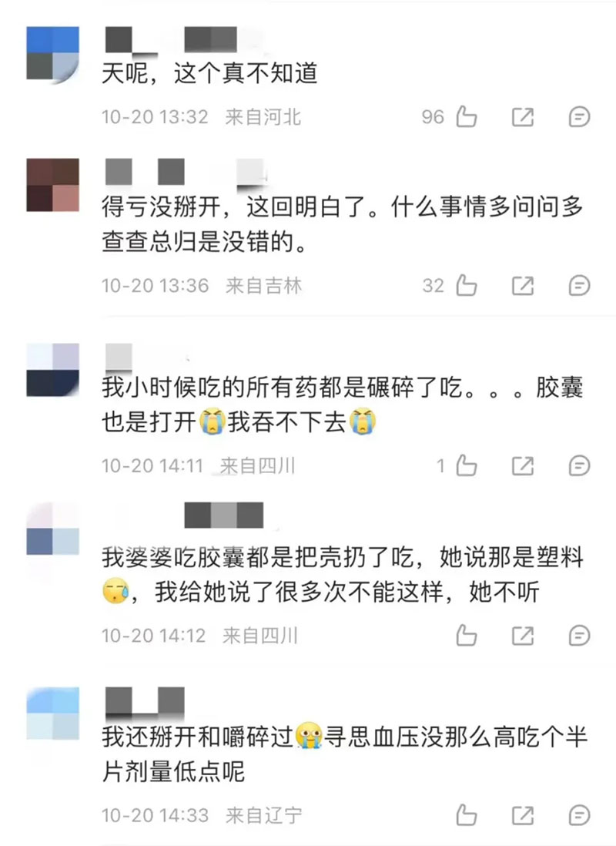Share the 14:11 四川 comment

[x=522, y=465]
